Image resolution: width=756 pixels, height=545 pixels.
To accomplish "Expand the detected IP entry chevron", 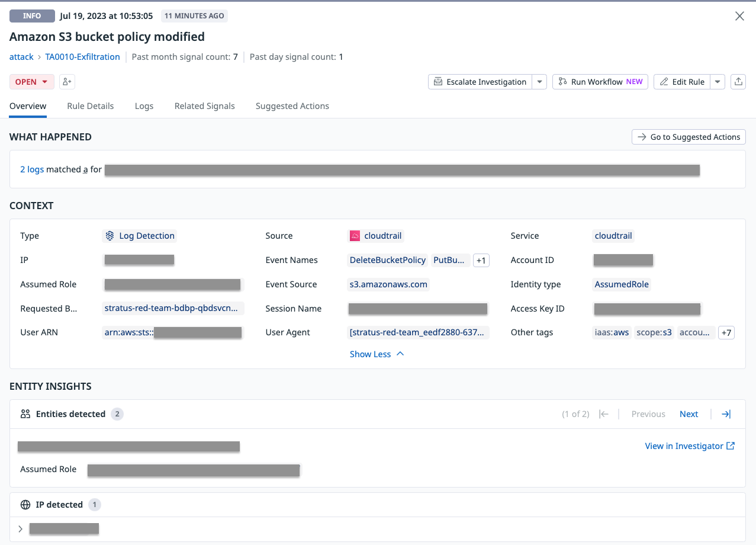I will click(x=19, y=528).
